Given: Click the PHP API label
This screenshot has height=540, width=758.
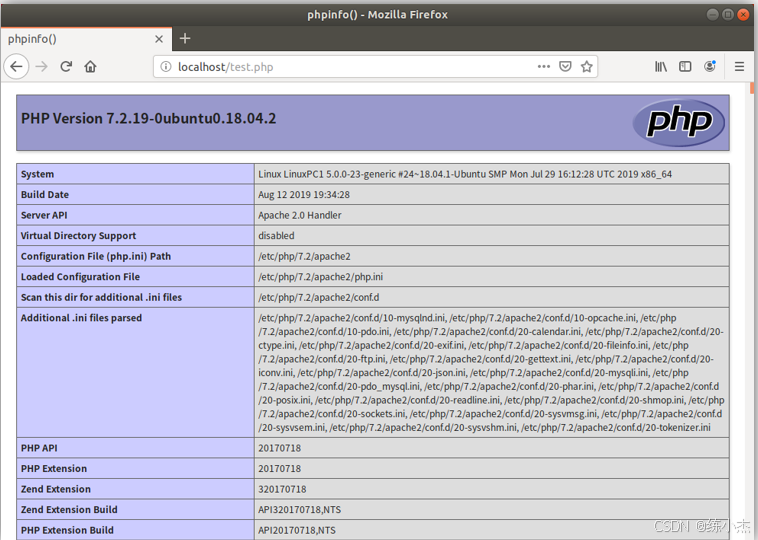Looking at the screenshot, I should coord(39,448).
